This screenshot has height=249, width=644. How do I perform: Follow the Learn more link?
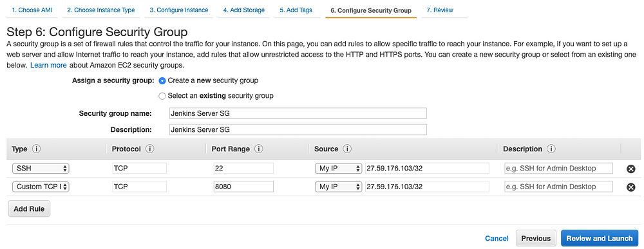coord(48,65)
